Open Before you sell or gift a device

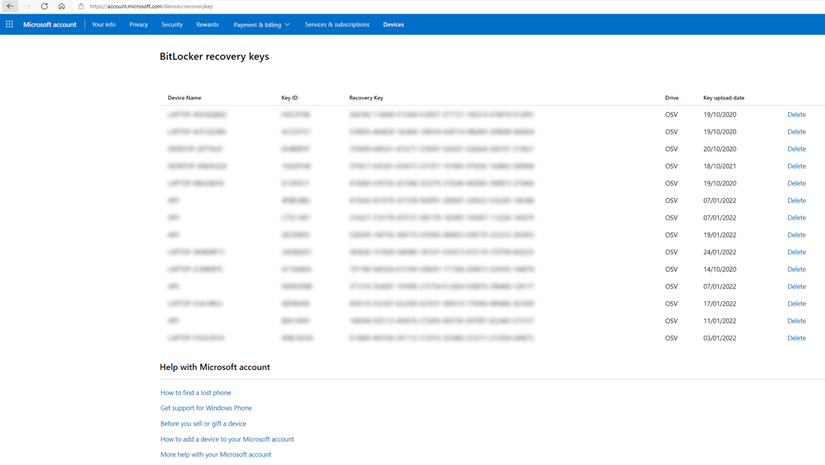[x=203, y=423]
